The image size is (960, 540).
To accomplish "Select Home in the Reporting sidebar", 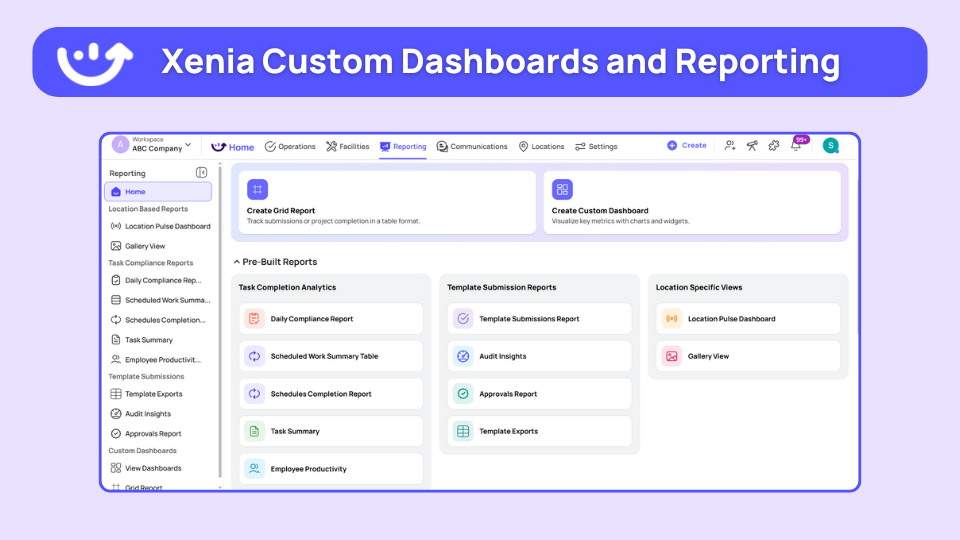I will click(158, 192).
